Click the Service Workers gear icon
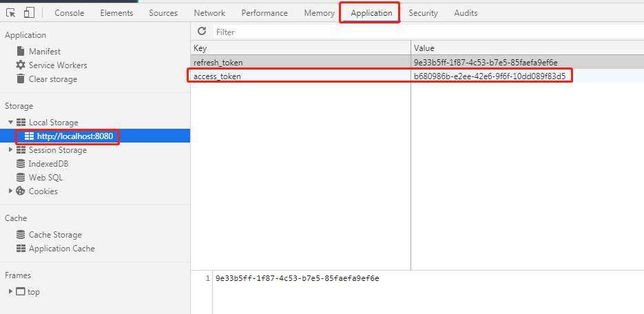 (21, 65)
